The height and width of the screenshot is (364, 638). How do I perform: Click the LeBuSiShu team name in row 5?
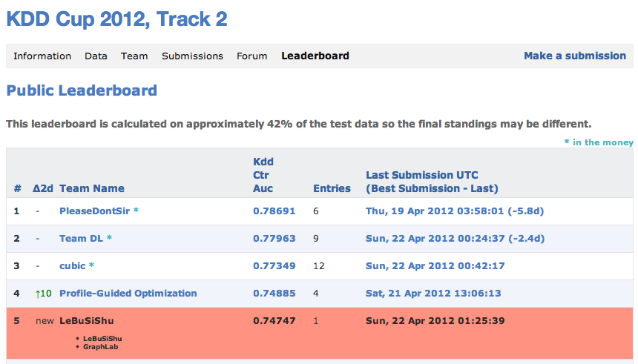[87, 320]
